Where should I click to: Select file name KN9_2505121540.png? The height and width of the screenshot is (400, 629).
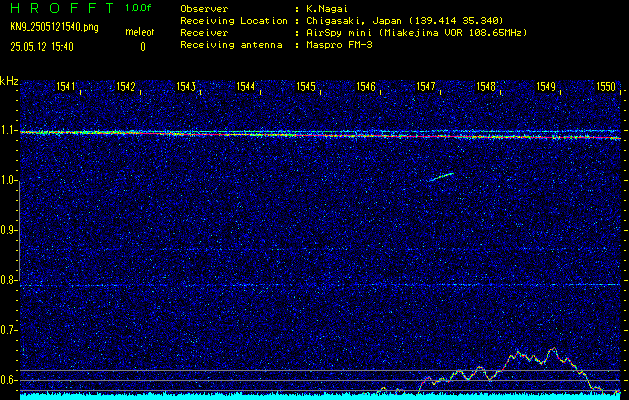pyautogui.click(x=54, y=27)
